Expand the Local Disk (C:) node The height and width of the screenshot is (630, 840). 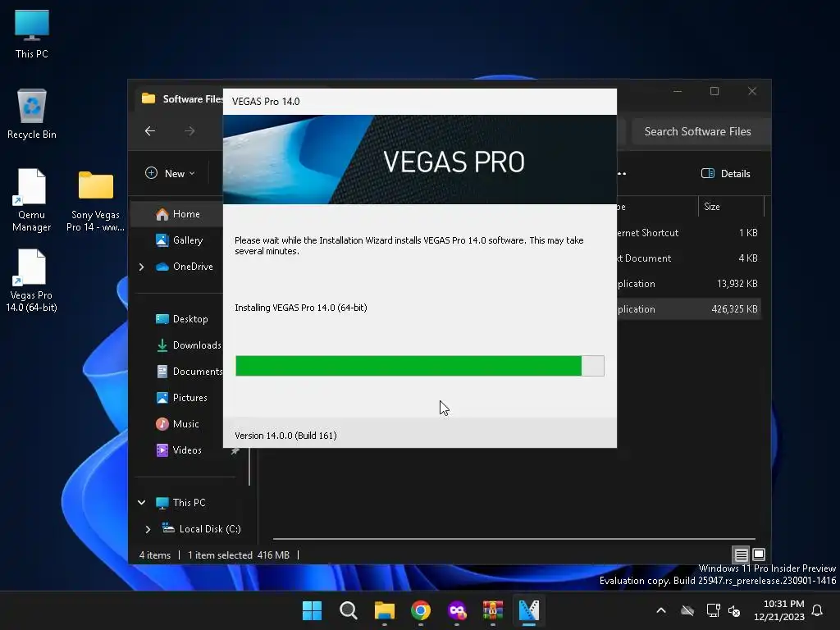[148, 529]
